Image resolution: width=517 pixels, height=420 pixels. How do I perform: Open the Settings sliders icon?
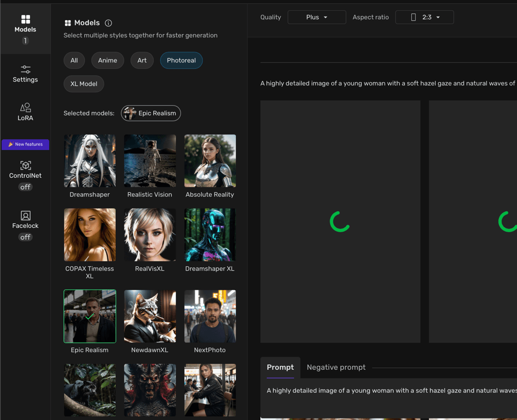click(x=25, y=69)
